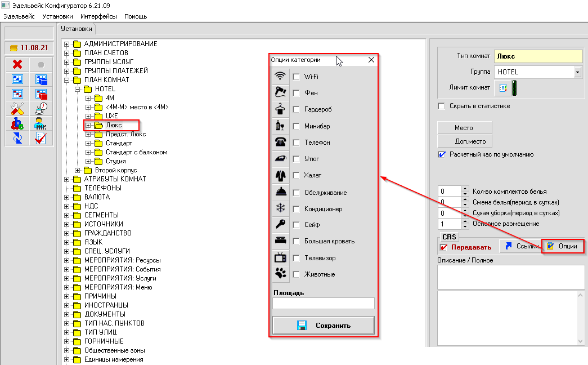Open the Интерфейсы menu
This screenshot has width=588, height=365.
[98, 16]
